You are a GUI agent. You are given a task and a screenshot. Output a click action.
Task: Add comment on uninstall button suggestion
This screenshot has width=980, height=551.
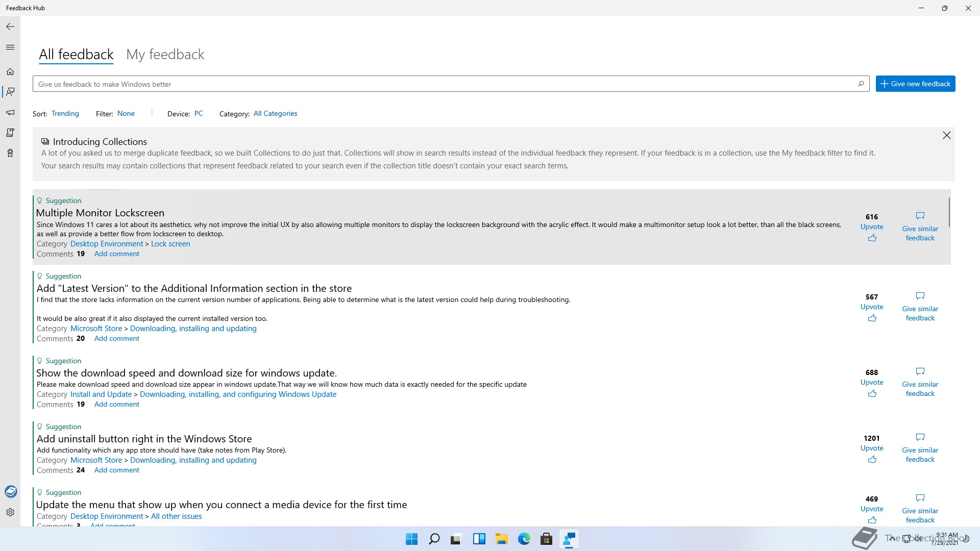point(117,470)
